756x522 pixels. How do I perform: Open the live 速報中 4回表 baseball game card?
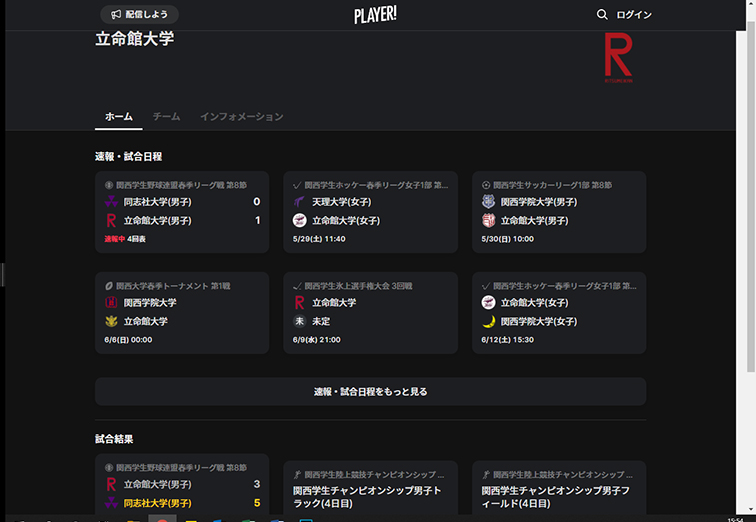[x=182, y=212]
